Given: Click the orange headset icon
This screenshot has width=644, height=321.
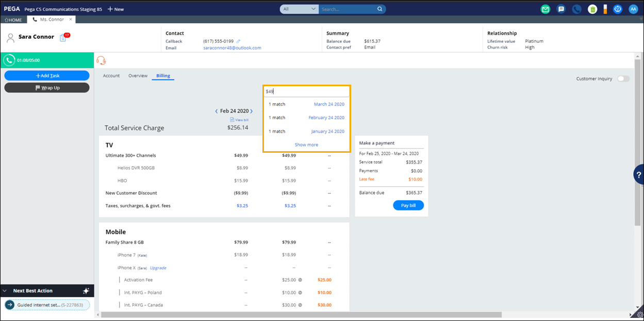Looking at the screenshot, I should [101, 60].
